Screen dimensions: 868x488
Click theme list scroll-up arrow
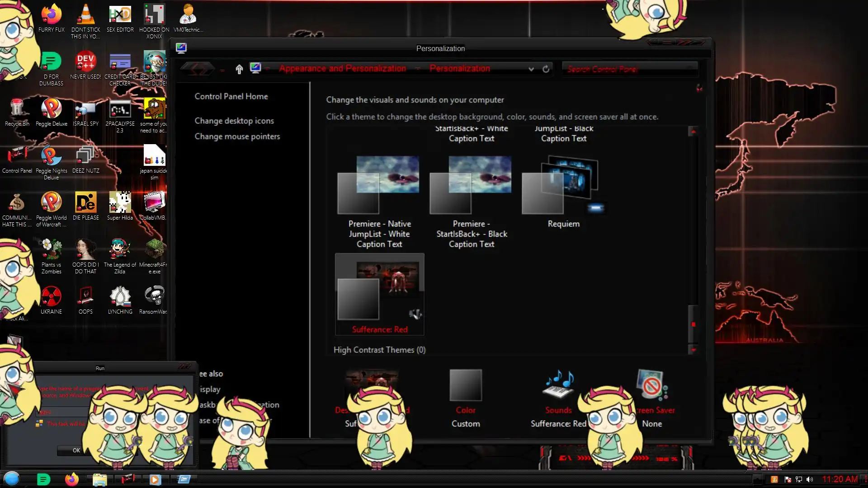pyautogui.click(x=693, y=131)
